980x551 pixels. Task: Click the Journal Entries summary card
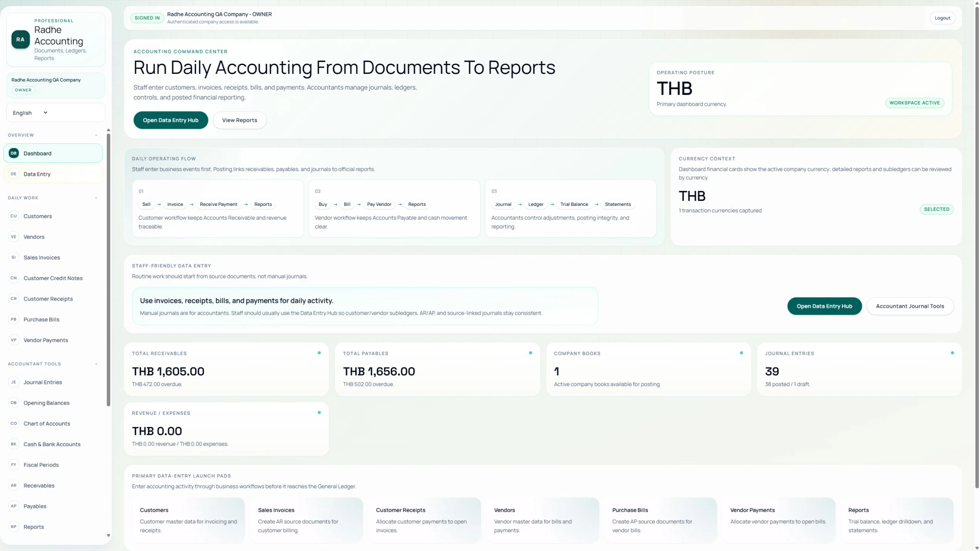pyautogui.click(x=859, y=369)
